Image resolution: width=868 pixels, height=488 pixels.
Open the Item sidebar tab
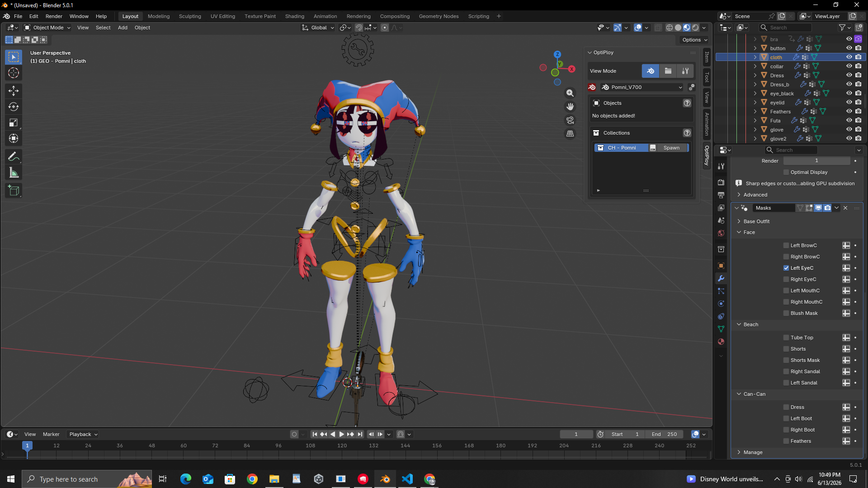point(707,57)
